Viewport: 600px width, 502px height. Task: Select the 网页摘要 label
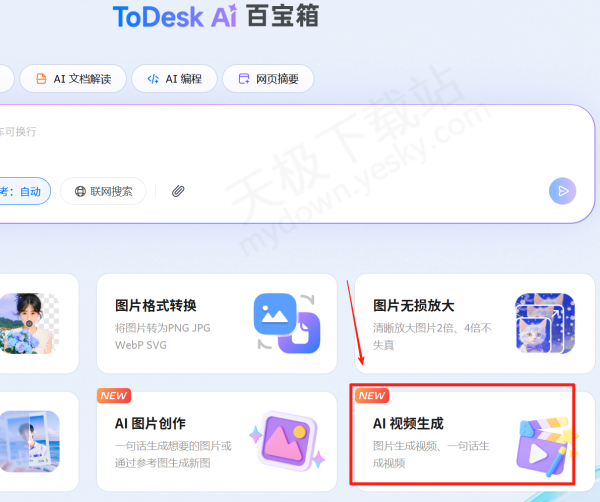277,79
